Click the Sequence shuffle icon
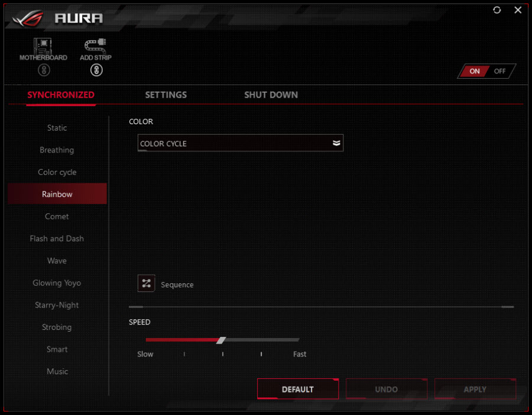 point(146,283)
